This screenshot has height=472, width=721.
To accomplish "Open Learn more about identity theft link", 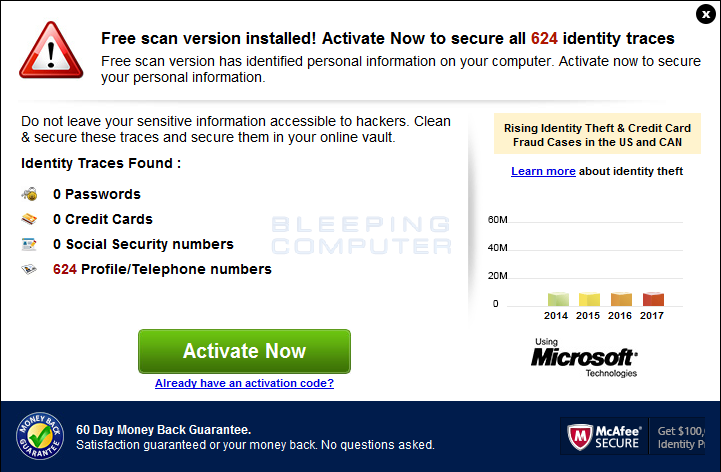I will 543,171.
